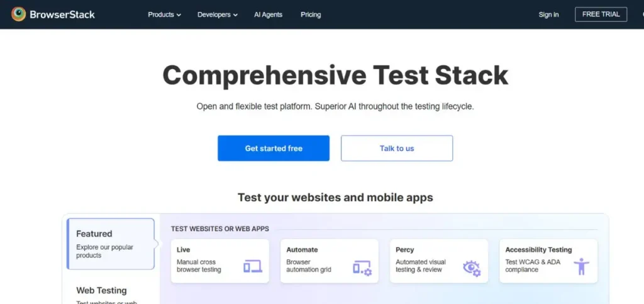This screenshot has height=304, width=644.
Task: Click 'Test WCAG & ADA compliance' text
Action: [x=533, y=266]
